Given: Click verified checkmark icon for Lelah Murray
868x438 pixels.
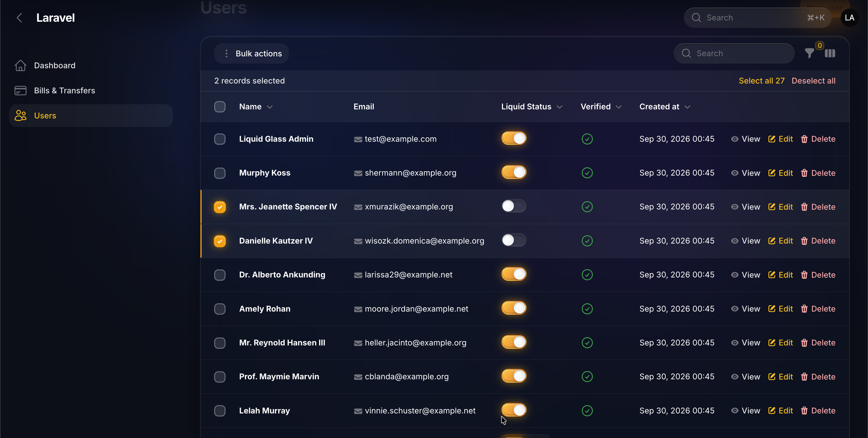Looking at the screenshot, I should (587, 411).
